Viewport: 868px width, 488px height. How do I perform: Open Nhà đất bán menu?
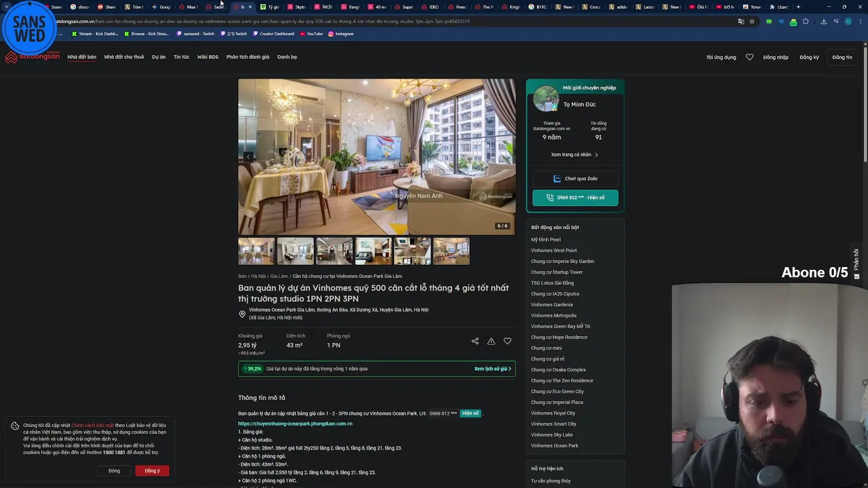click(x=81, y=57)
